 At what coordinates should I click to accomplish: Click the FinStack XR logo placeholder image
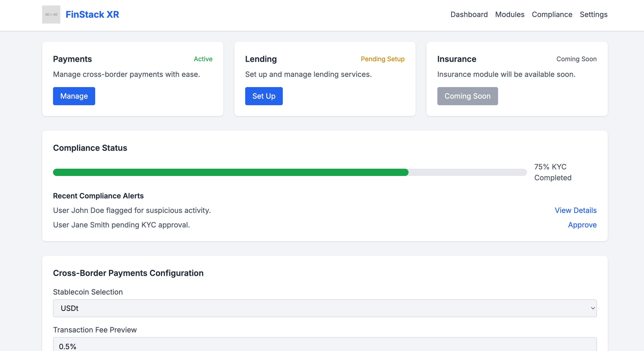51,15
